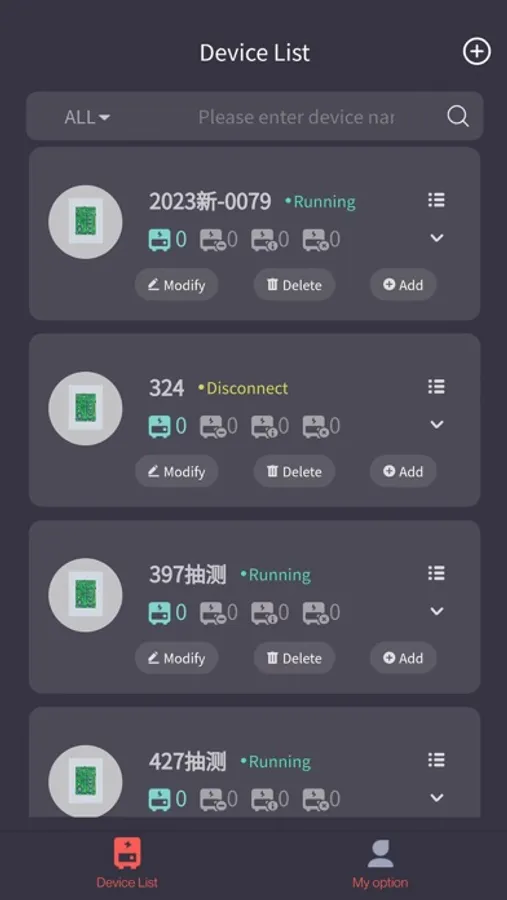The image size is (507, 900).
Task: Select the Device List bottom tab
Action: point(127,864)
